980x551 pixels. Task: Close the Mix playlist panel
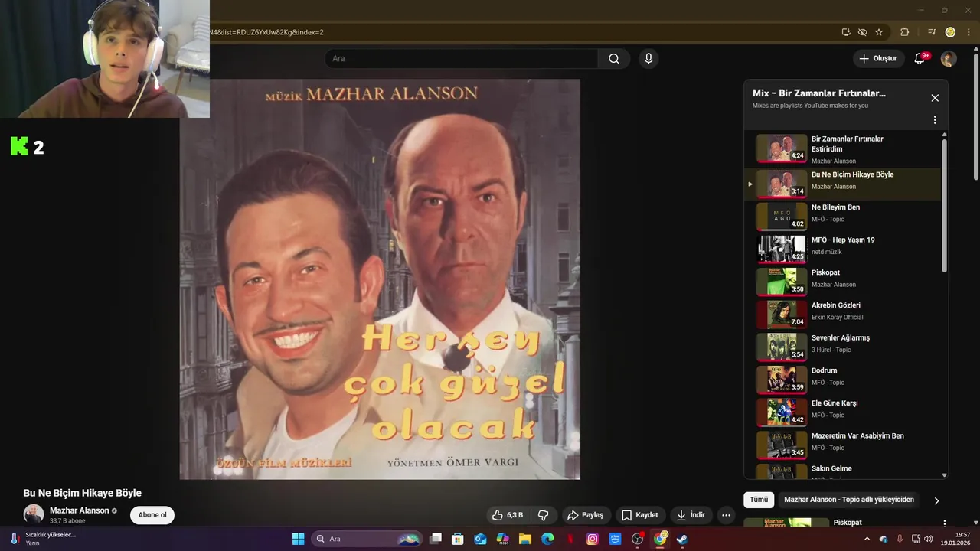coord(935,98)
